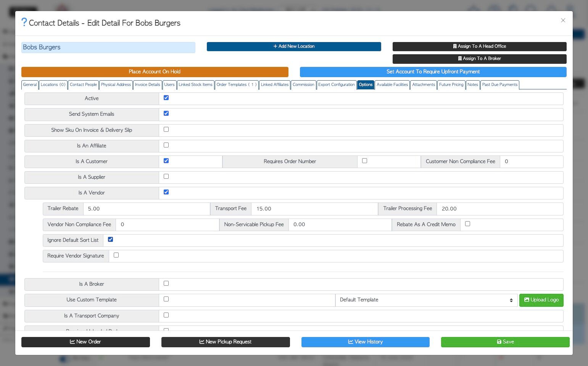Enable Requires Order Number checkbox
The image size is (588, 366).
click(x=364, y=161)
